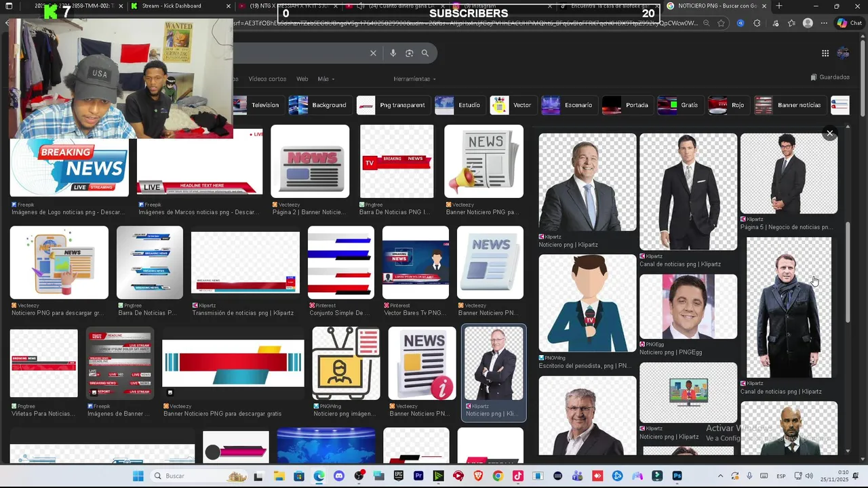868x488 pixels.
Task: Open the Google account avatar
Action: point(844,53)
